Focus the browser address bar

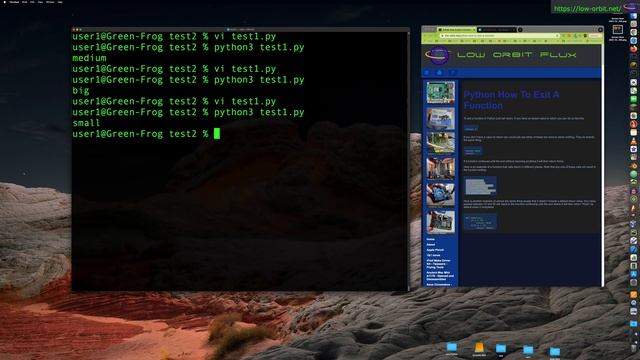tap(500, 36)
